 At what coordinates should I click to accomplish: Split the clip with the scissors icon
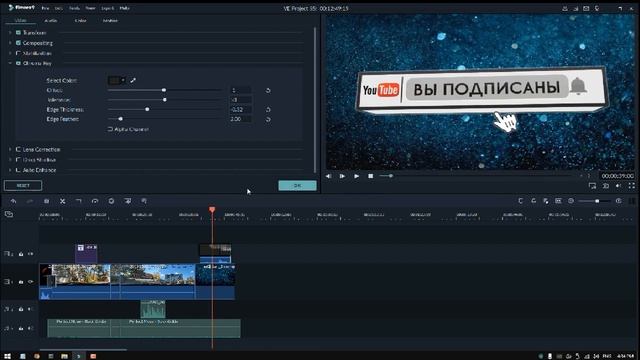point(62,201)
